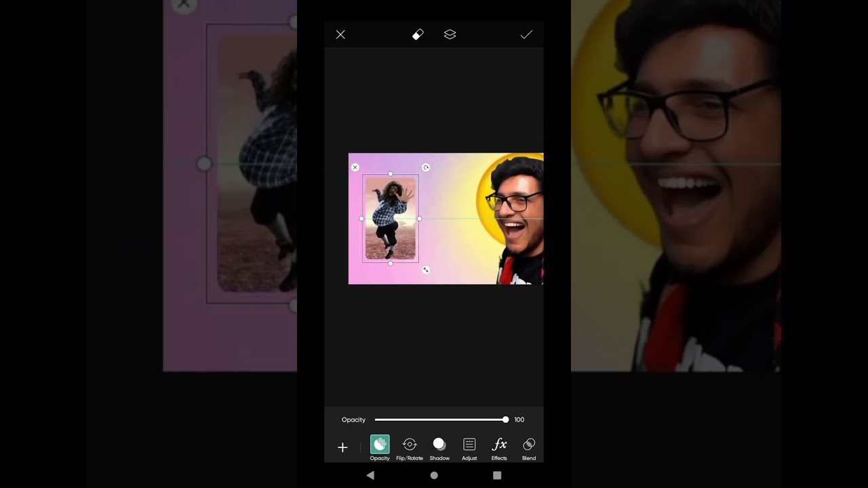
Task: Open the fx Effects tool
Action: pyautogui.click(x=499, y=448)
